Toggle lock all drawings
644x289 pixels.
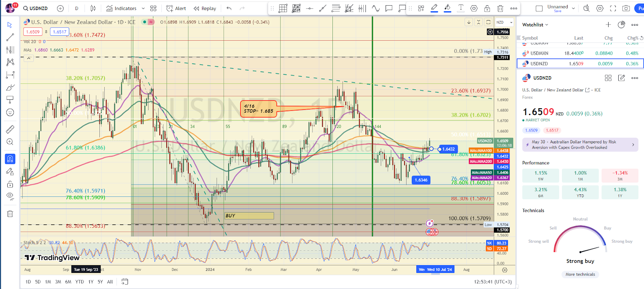click(10, 184)
